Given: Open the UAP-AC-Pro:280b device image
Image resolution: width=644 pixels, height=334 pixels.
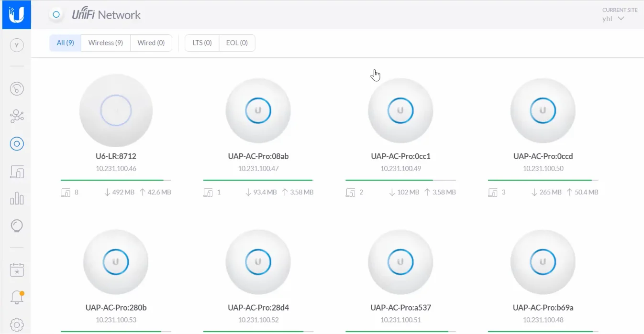Looking at the screenshot, I should [x=116, y=262].
